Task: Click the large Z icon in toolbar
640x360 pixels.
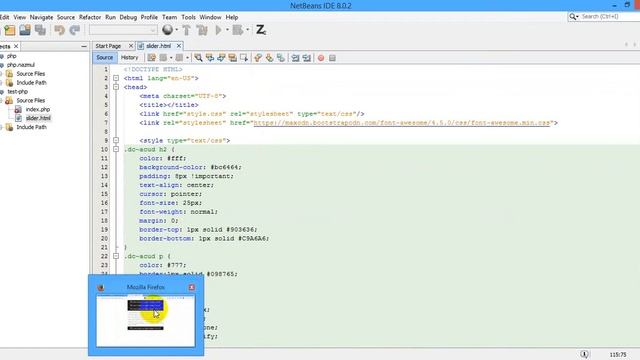Action: [260, 29]
